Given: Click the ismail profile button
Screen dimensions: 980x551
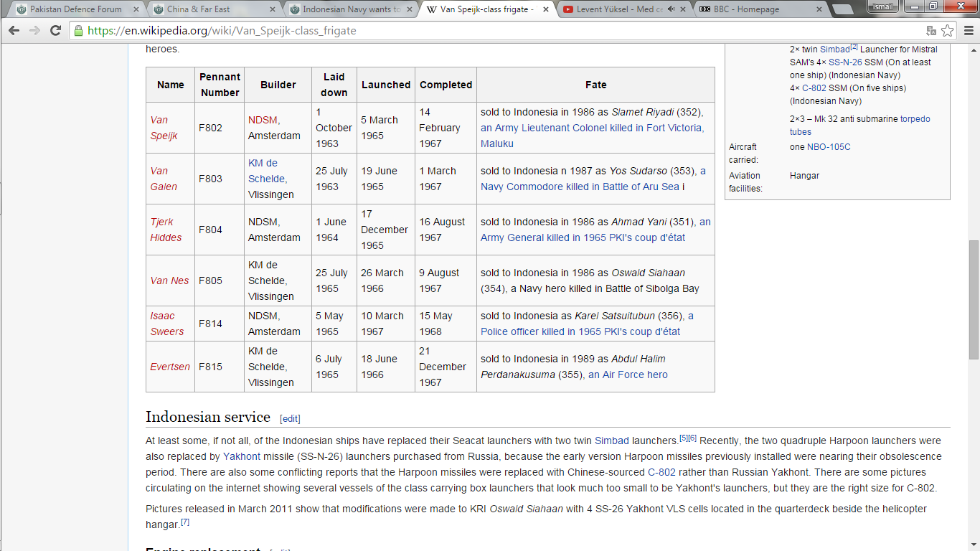Looking at the screenshot, I should [x=883, y=6].
